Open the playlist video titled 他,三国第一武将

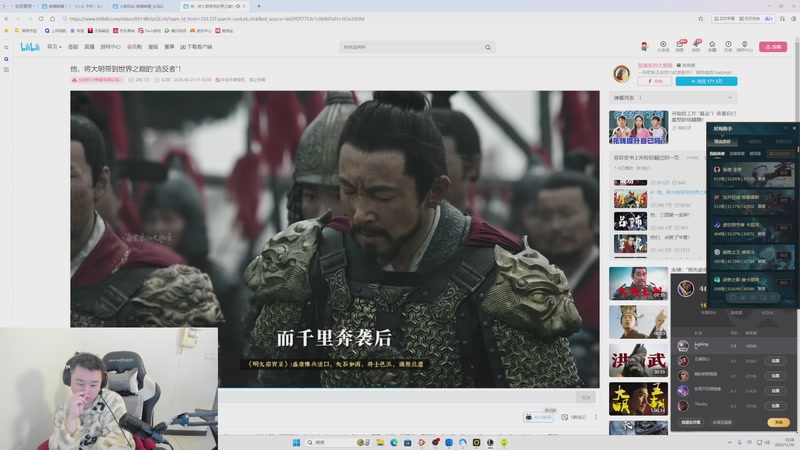click(x=670, y=215)
